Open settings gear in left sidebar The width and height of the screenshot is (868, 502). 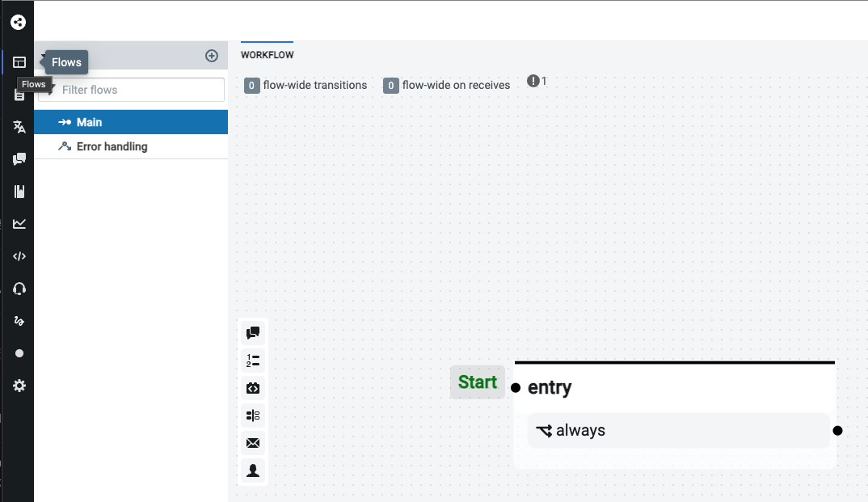coord(19,386)
